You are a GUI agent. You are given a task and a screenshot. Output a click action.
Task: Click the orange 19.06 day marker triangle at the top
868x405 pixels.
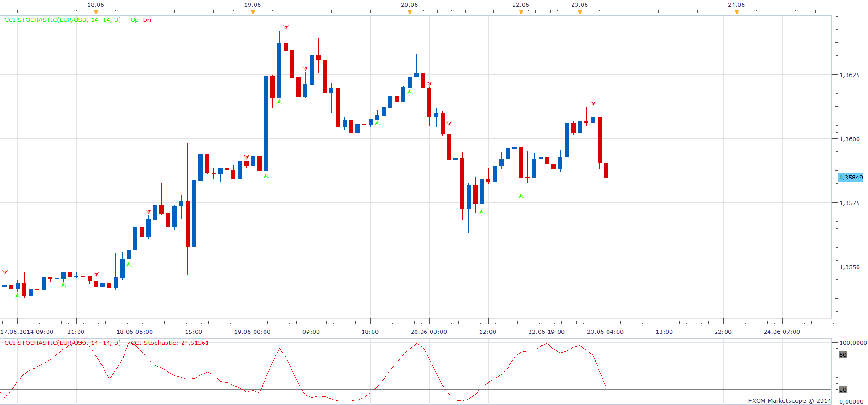coord(253,12)
